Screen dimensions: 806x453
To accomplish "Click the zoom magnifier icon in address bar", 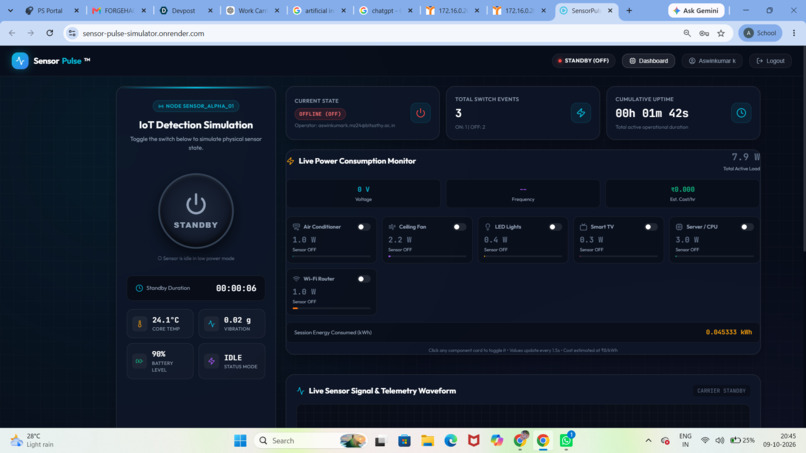I will pos(687,33).
